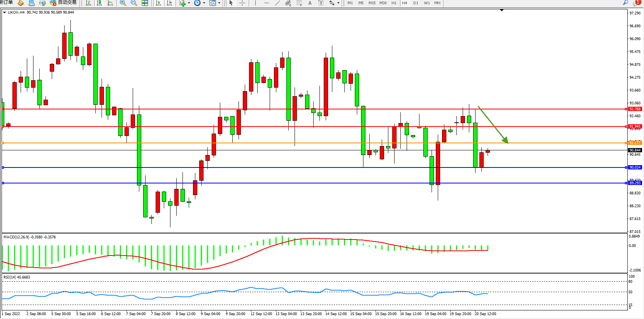Click the orange 91.177 price level line label
This screenshot has width=644, height=319.
[x=635, y=143]
